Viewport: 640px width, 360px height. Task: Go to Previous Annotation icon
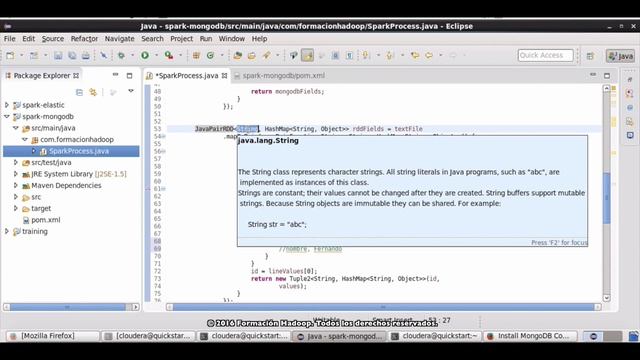coord(390,56)
